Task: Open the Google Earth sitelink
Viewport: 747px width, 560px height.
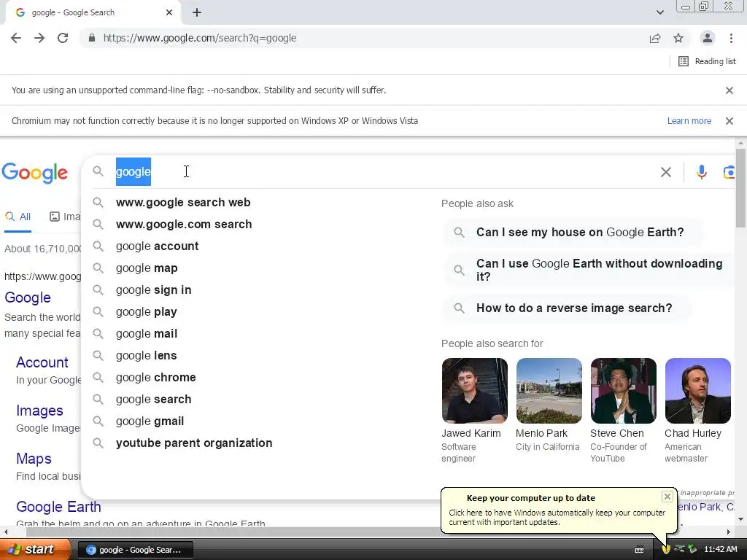Action: 58,507
